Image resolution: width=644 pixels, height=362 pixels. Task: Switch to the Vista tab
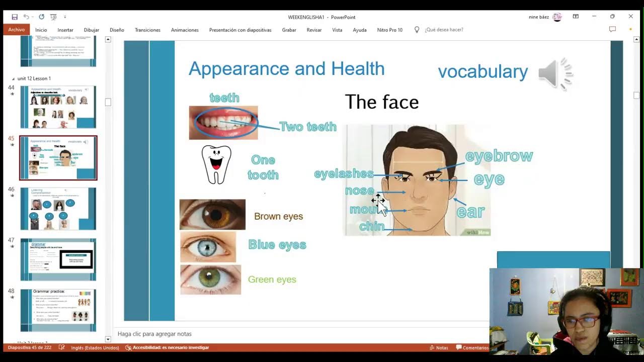tap(337, 30)
